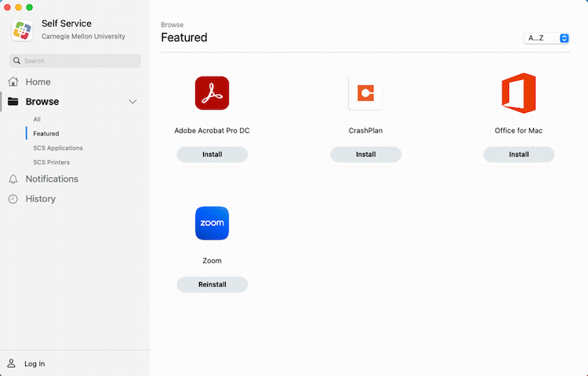Click the Zoom name label
The height and width of the screenshot is (376, 588).
click(x=212, y=261)
